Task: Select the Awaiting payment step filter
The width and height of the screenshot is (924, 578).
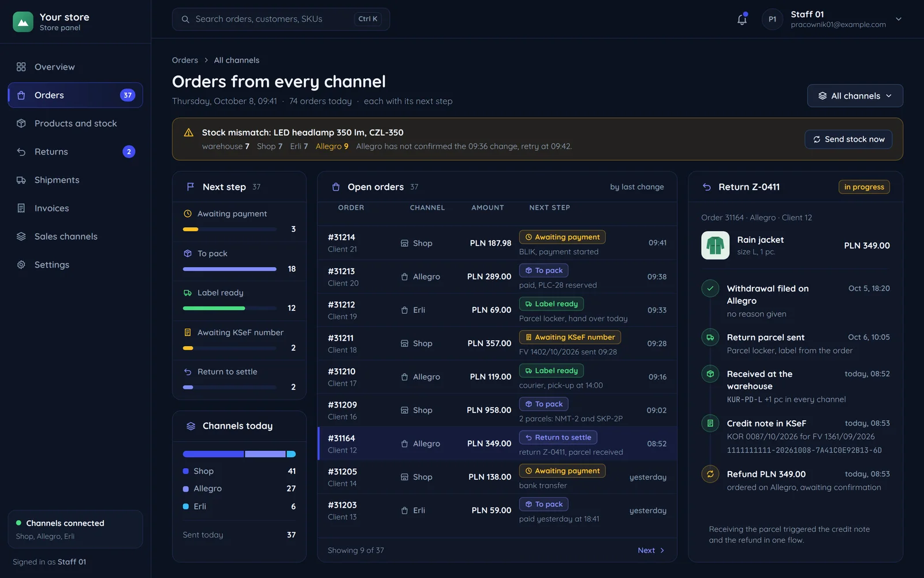Action: pos(239,221)
